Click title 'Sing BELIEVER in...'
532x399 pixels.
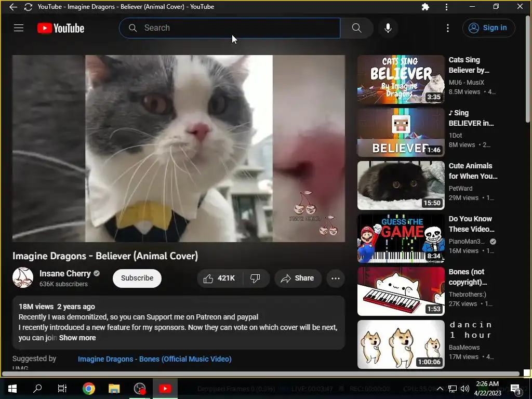coord(471,118)
